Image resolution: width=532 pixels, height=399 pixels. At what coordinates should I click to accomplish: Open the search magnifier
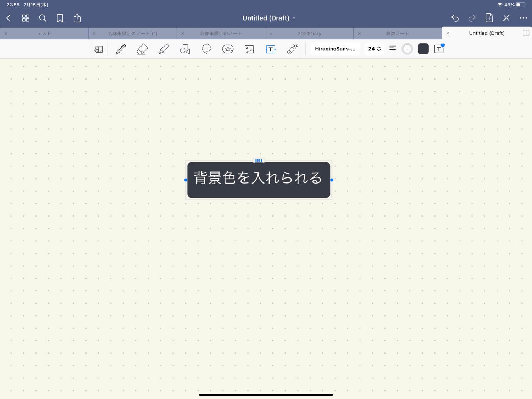(43, 18)
